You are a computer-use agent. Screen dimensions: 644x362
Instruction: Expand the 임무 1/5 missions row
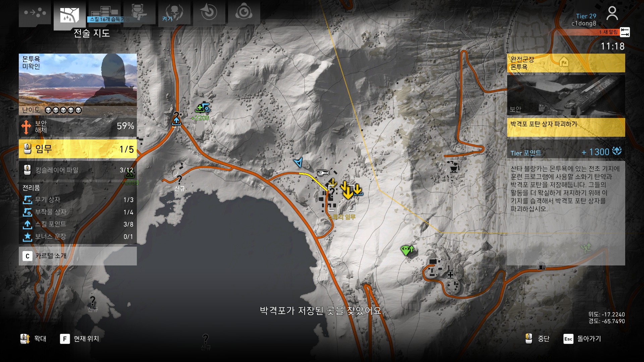pyautogui.click(x=78, y=149)
